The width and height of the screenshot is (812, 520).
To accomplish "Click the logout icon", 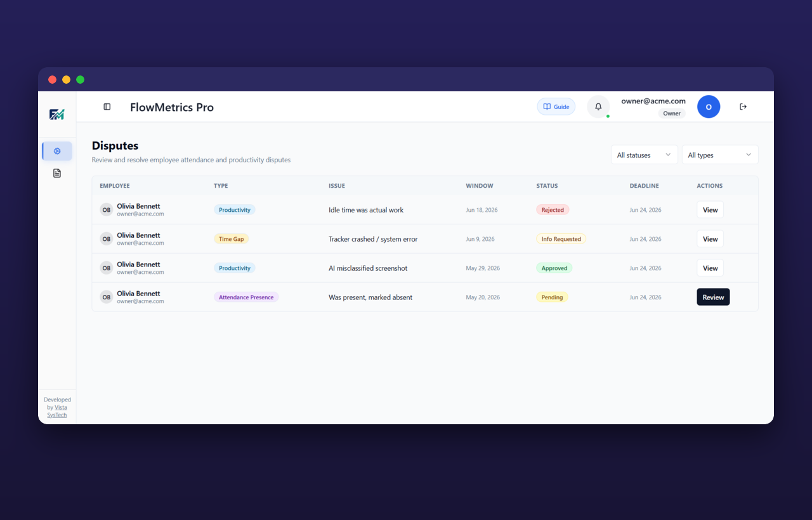I will pyautogui.click(x=743, y=107).
